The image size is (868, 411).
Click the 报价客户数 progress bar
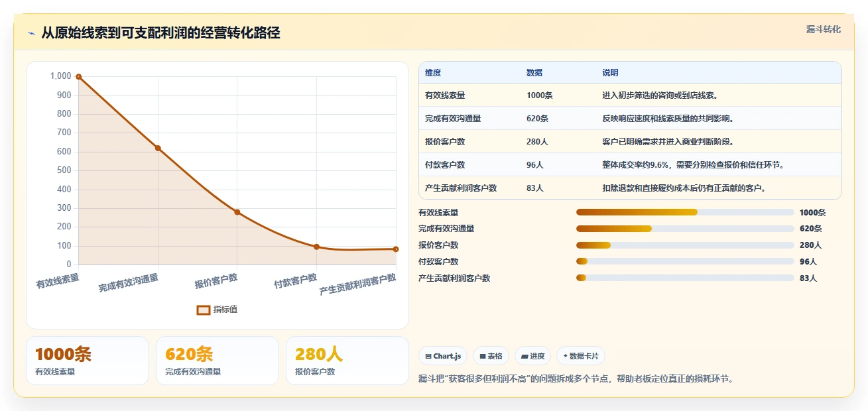tap(685, 245)
